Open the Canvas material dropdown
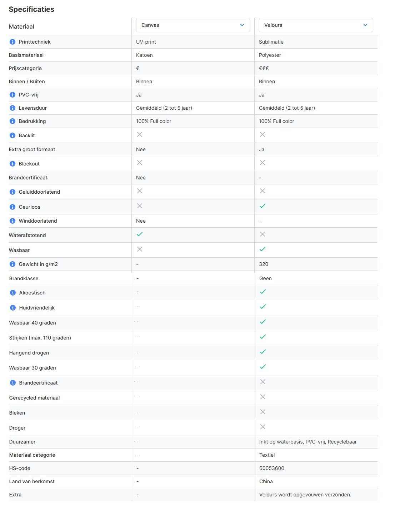The height and width of the screenshot is (525, 420). click(193, 25)
